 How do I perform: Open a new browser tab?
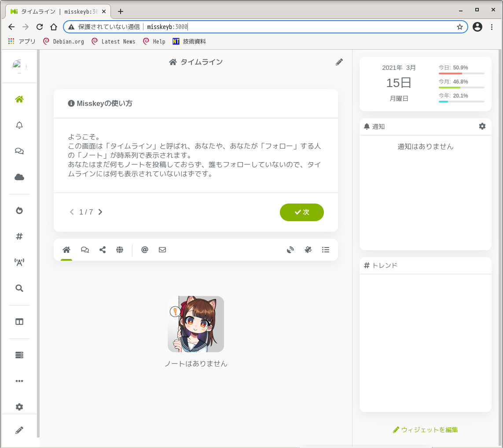[120, 11]
